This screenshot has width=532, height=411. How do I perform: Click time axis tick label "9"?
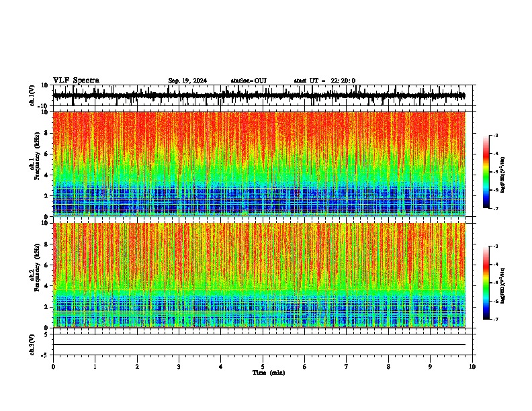pos(430,367)
